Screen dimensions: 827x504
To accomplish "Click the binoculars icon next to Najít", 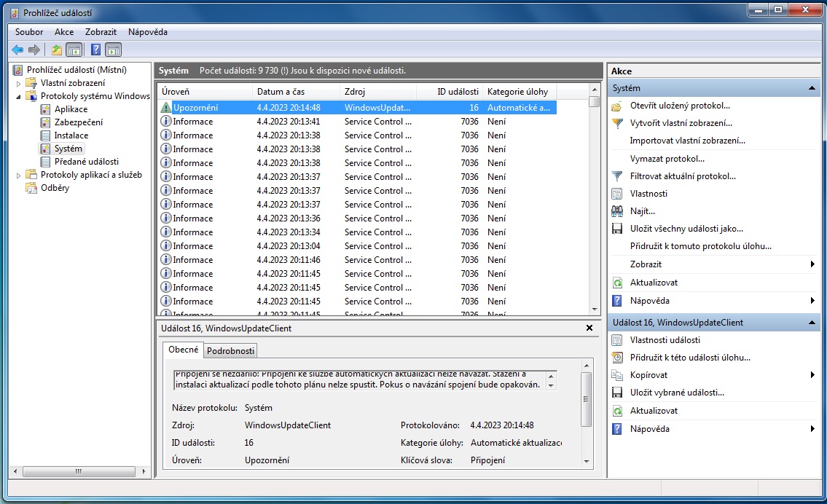I will pos(617,211).
